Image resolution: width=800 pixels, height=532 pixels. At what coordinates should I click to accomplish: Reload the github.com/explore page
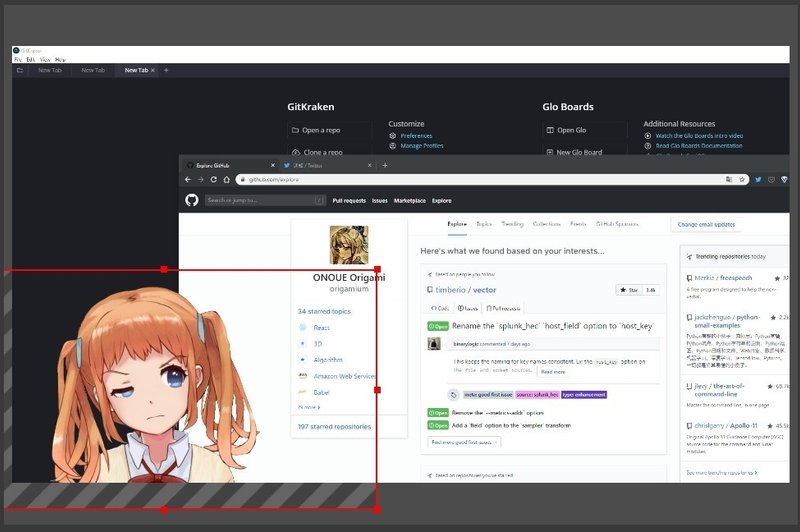214,180
